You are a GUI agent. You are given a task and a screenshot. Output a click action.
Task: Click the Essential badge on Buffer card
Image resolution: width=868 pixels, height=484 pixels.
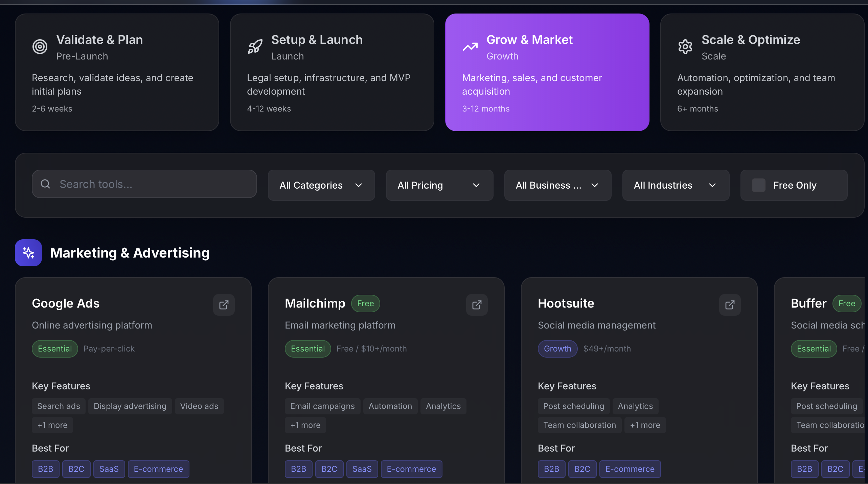point(814,349)
